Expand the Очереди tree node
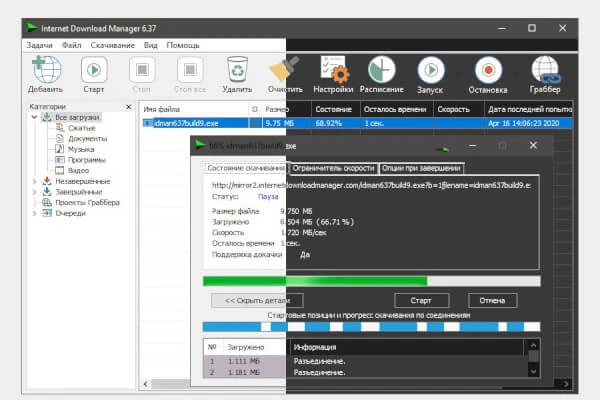The height and width of the screenshot is (400, 600). (35, 213)
